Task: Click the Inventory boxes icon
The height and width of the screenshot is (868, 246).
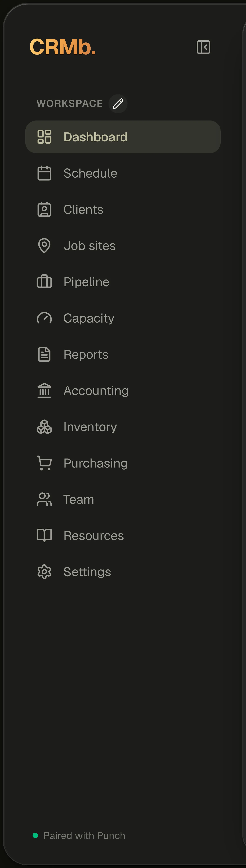Action: click(44, 427)
